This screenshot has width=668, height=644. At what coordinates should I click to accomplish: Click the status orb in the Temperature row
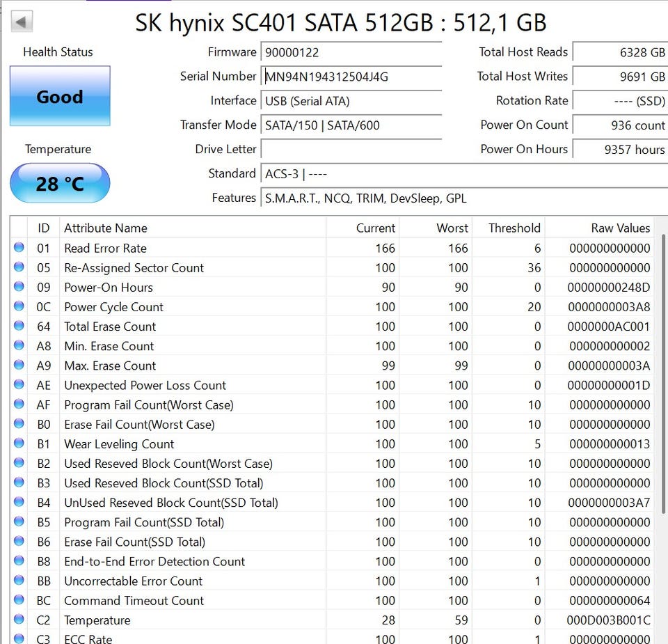coord(19,620)
